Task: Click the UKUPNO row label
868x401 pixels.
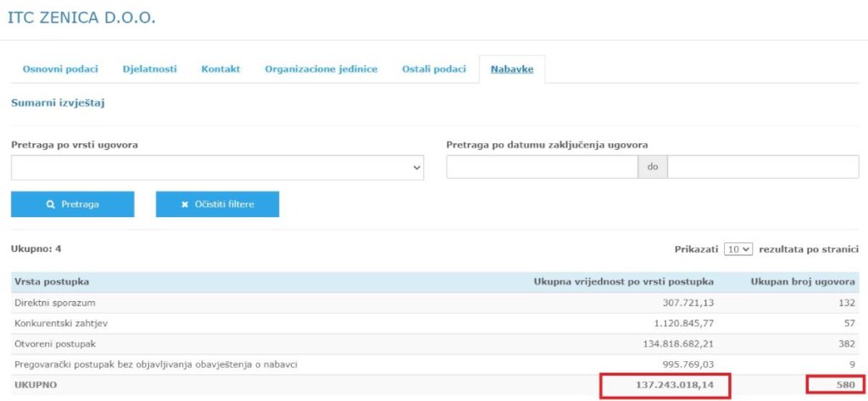Action: point(36,385)
